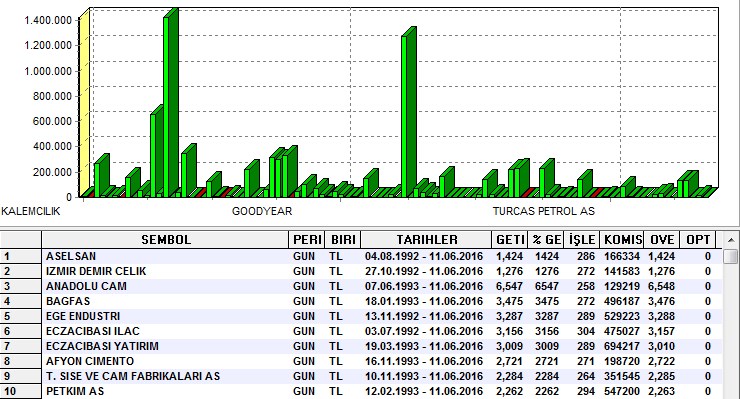Select the PETKIM AS row

pyautogui.click(x=382, y=391)
